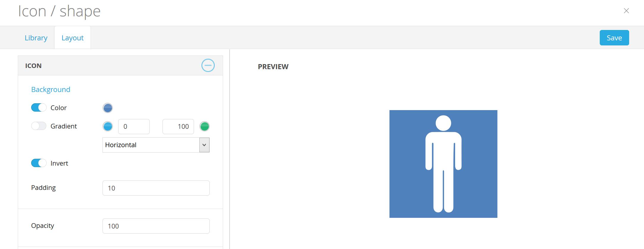Switch to the Library tab
The height and width of the screenshot is (249, 644).
click(36, 38)
